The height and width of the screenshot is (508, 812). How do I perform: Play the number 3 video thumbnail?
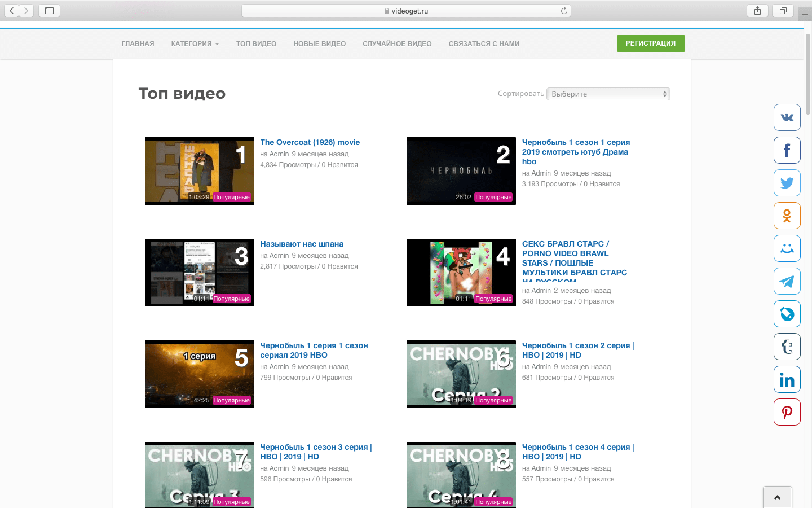pos(200,273)
